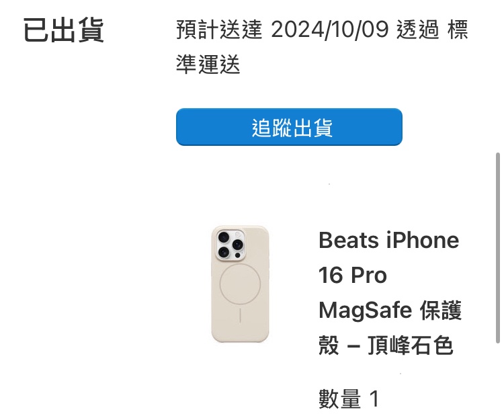The height and width of the screenshot is (420, 504).
Task: Click the vertical line below the MagSafe ring
Action: 240,316
